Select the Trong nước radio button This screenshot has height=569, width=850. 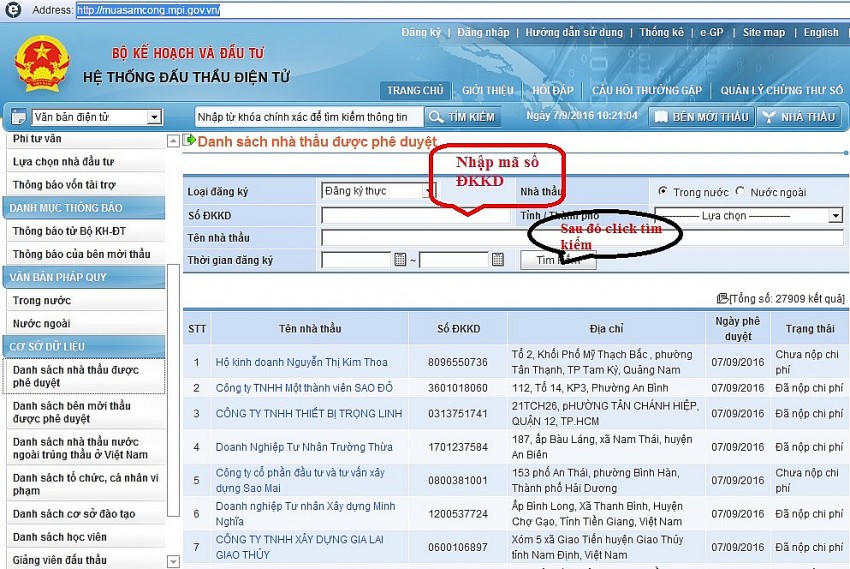click(663, 191)
